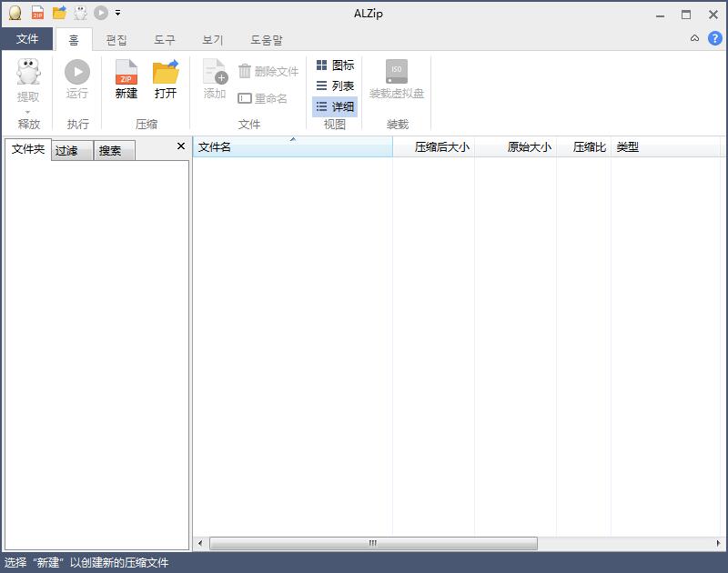Open the 文件 file menu
The height and width of the screenshot is (573, 728).
[x=27, y=39]
